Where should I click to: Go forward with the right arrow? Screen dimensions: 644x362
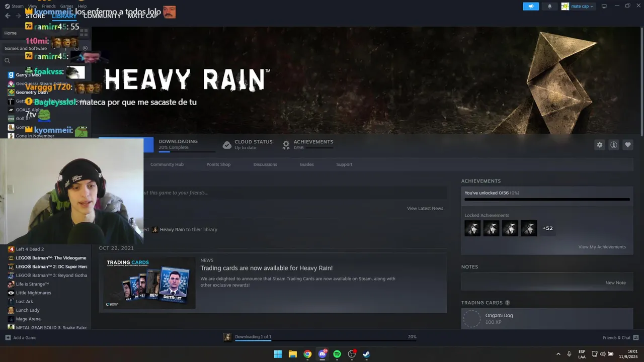pos(18,16)
